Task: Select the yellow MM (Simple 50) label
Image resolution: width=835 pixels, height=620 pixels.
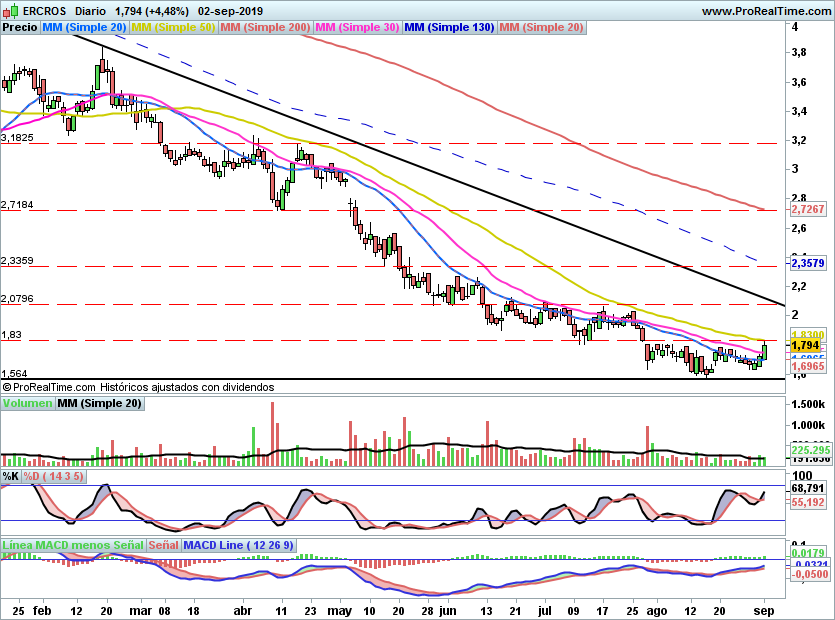Action: pyautogui.click(x=173, y=28)
